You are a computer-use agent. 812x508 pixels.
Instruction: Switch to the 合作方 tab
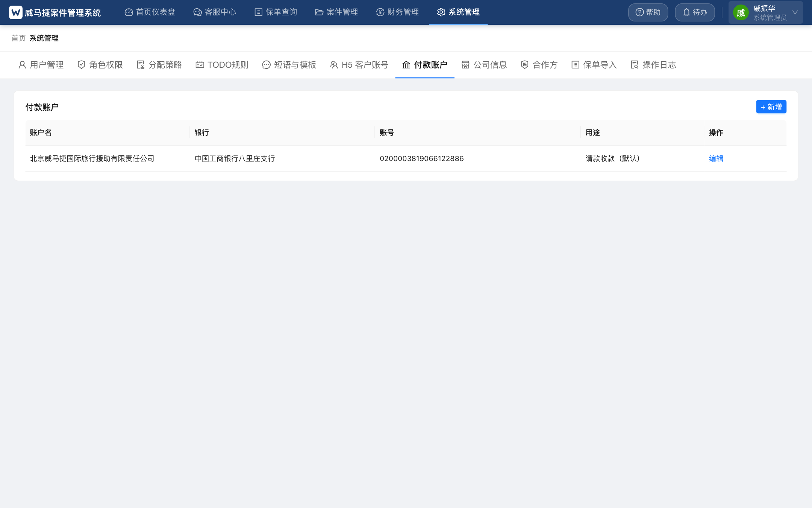click(539, 65)
